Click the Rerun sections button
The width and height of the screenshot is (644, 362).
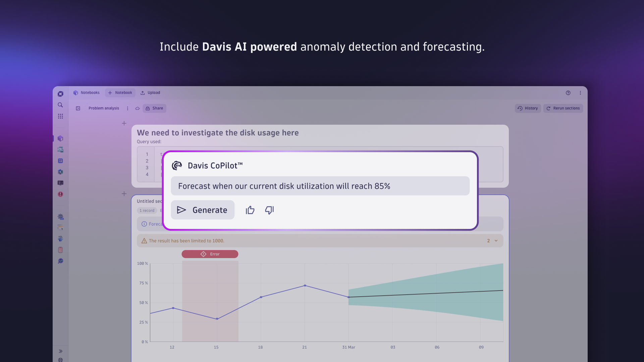[563, 108]
